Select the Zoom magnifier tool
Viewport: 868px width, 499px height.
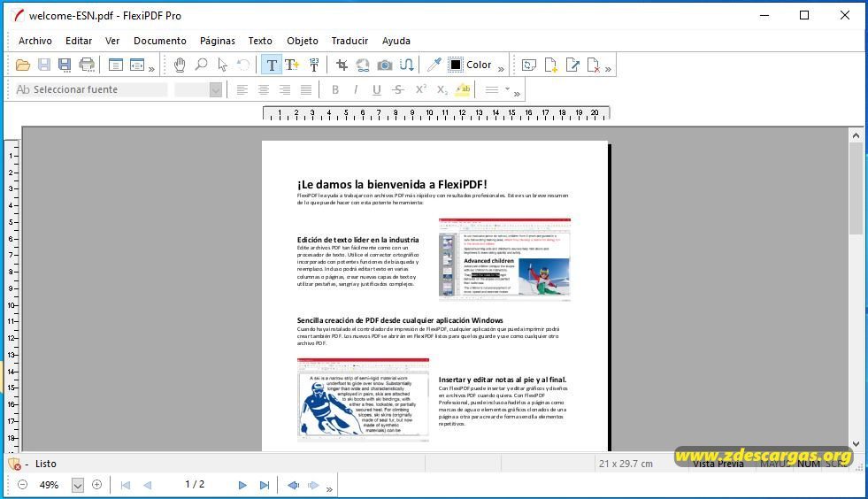click(202, 65)
